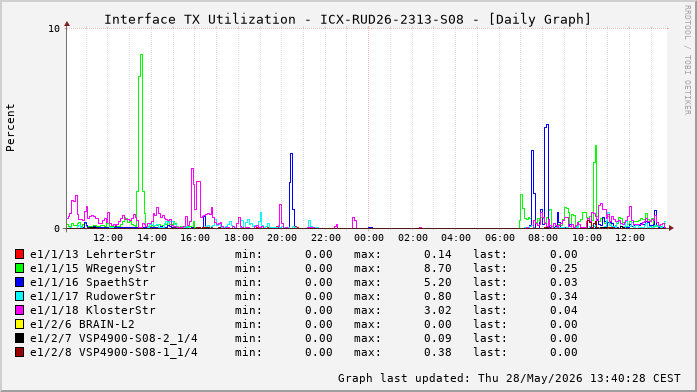The image size is (697, 392).
Task: Click the legend label e1/2/8 VSP4900-S08-1_1/4
Action: (x=114, y=352)
